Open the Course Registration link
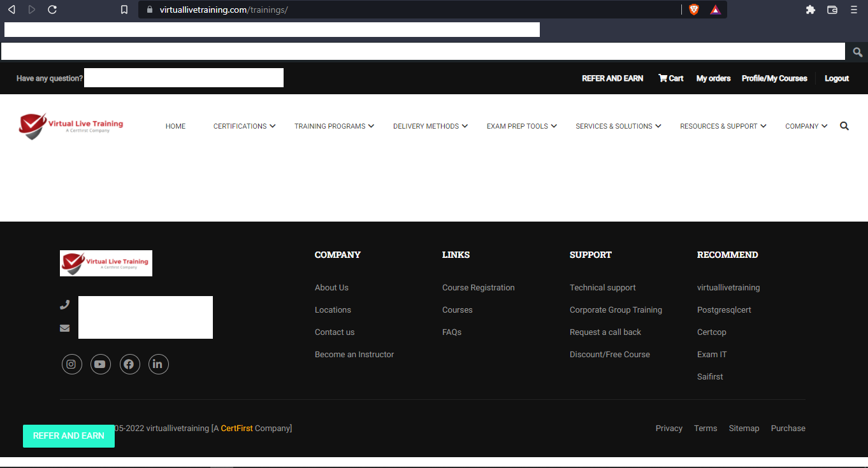This screenshot has height=468, width=868. [479, 288]
